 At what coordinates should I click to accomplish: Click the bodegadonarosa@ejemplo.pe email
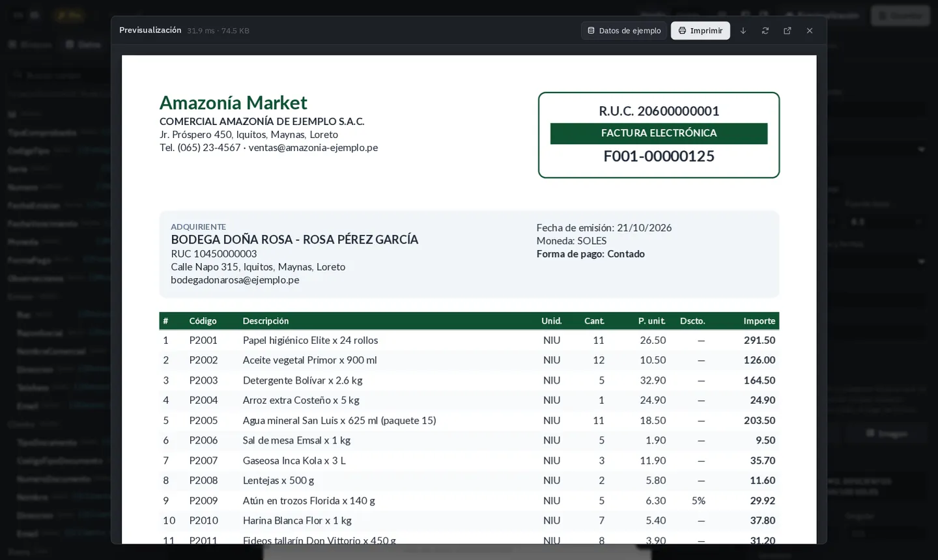235,280
